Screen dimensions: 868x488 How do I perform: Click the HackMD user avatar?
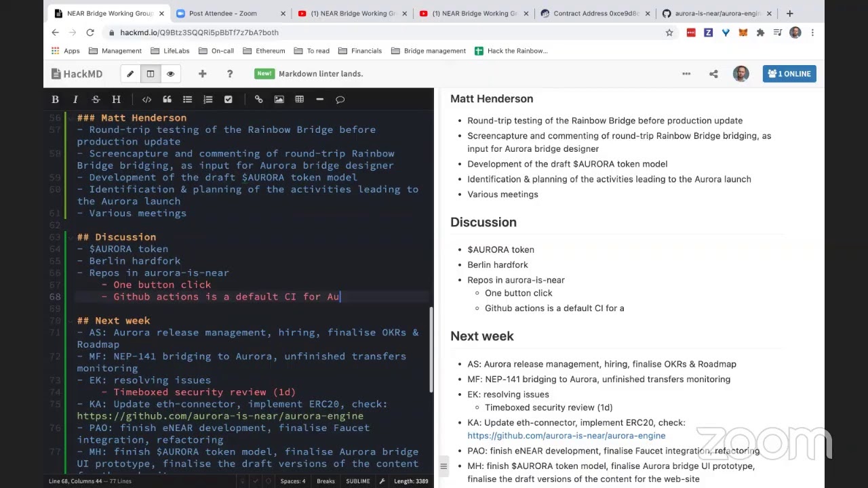(741, 74)
